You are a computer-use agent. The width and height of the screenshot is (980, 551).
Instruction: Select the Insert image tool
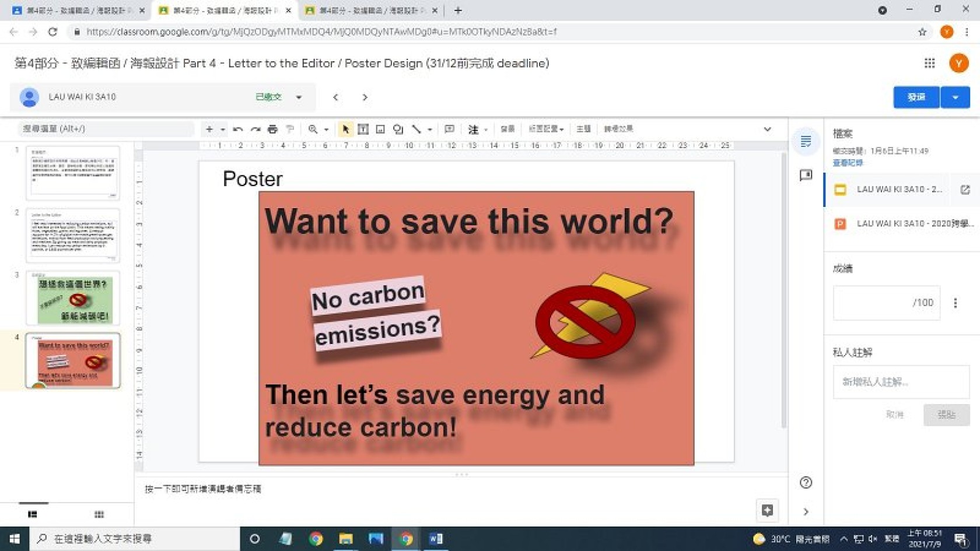point(380,129)
